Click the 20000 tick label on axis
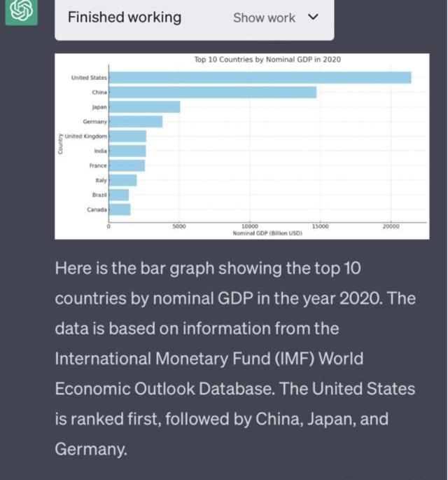Viewport: 448px width, 480px height. pyautogui.click(x=391, y=226)
